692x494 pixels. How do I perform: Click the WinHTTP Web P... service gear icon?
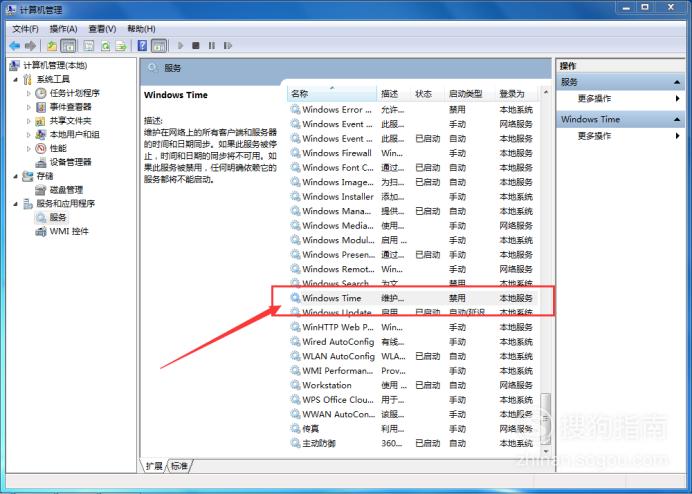[295, 327]
